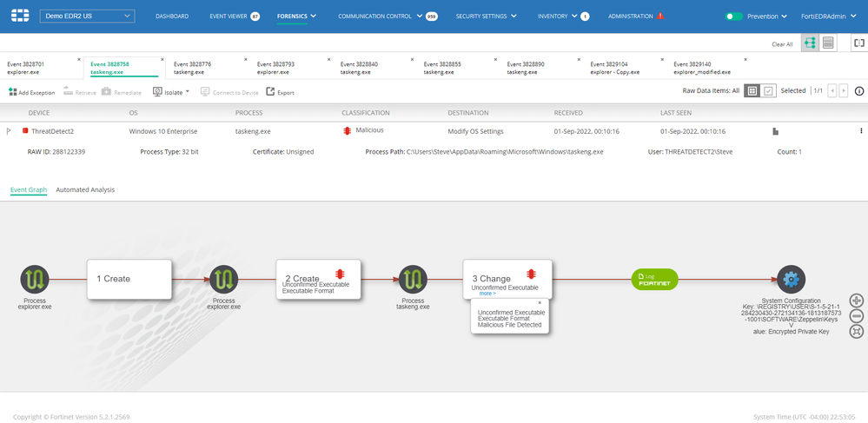868x423 pixels.
Task: Zoom in on the event graph
Action: point(857,301)
